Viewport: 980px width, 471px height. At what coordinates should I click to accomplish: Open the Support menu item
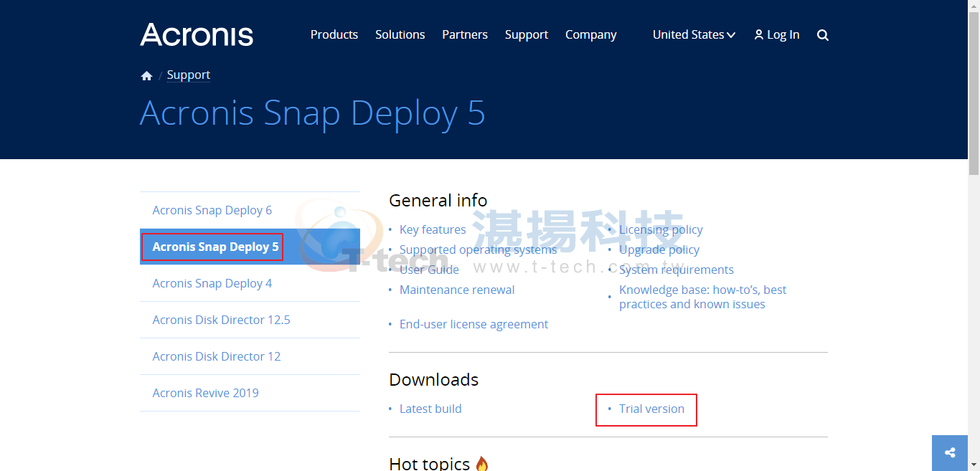point(527,34)
